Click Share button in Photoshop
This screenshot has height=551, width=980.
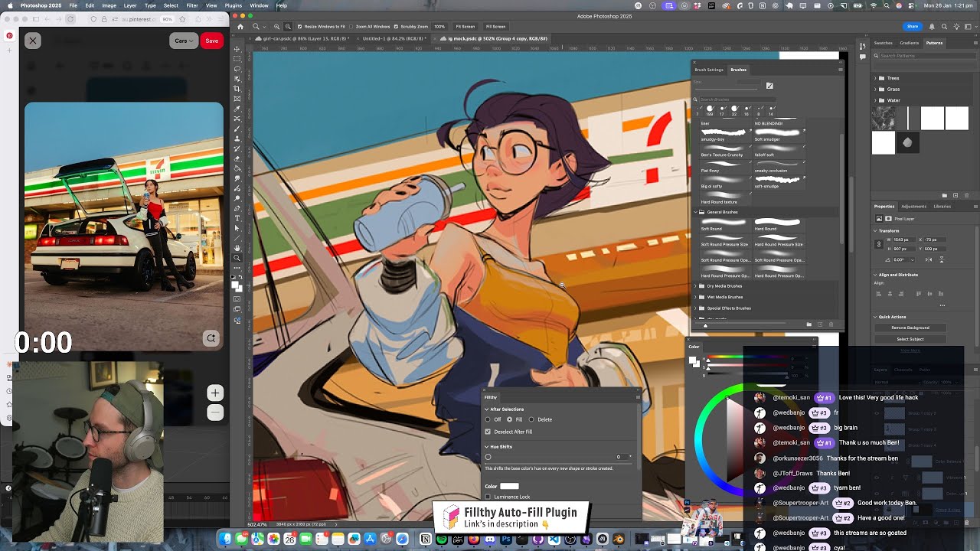coord(913,26)
